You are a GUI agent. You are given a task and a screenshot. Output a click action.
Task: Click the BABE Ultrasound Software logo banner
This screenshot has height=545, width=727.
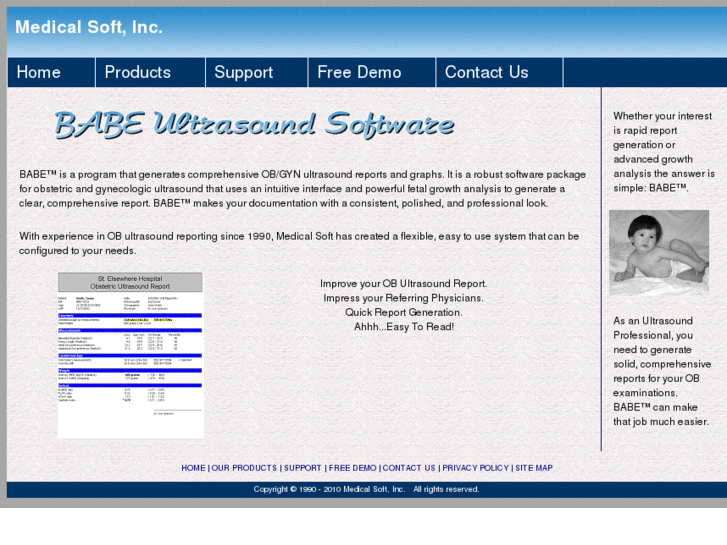point(254,124)
